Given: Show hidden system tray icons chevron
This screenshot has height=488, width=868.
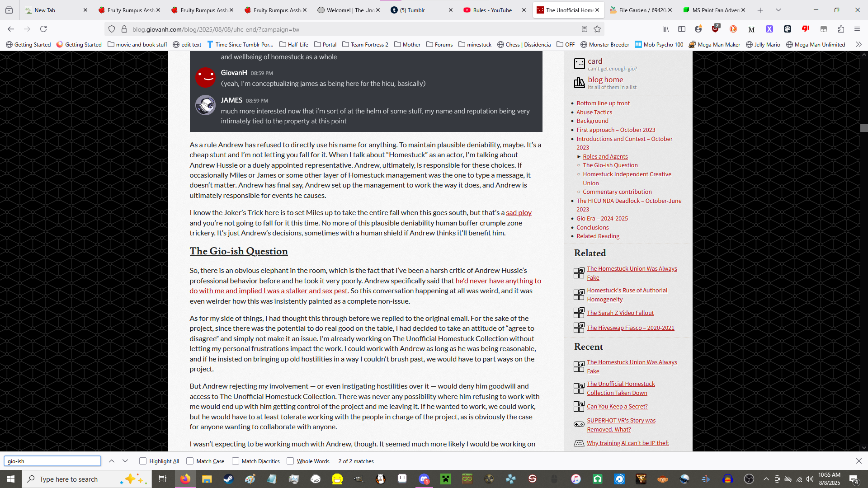Looking at the screenshot, I should click(x=766, y=479).
